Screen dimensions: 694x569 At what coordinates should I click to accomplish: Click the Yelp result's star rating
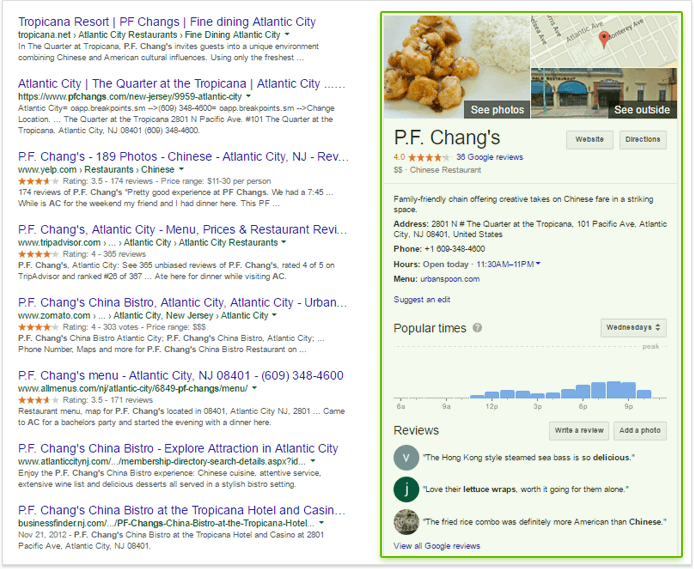(x=38, y=181)
